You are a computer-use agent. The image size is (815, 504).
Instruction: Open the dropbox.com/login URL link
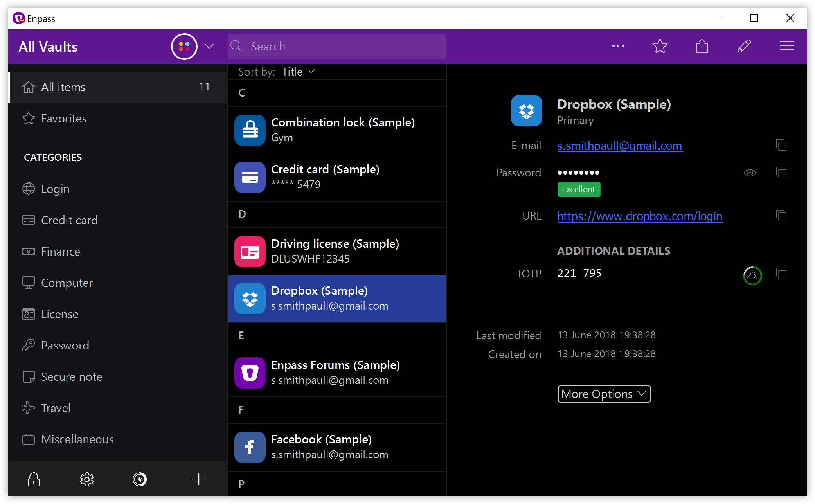[x=640, y=216]
